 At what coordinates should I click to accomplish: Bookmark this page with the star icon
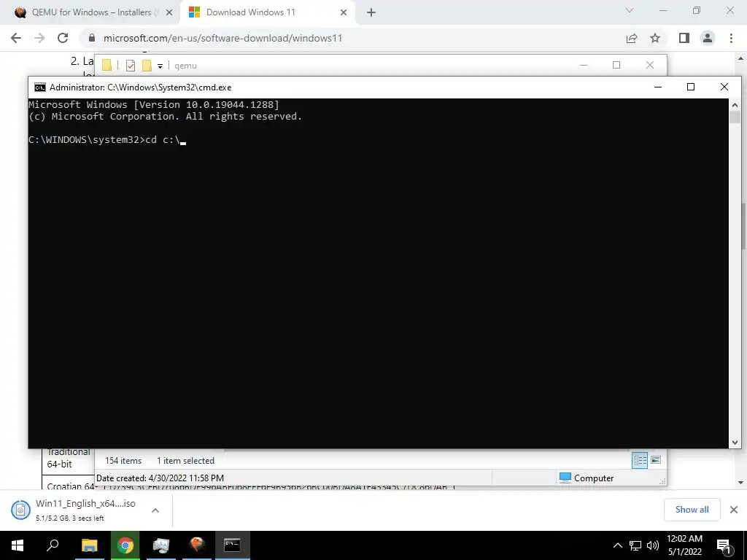point(655,38)
